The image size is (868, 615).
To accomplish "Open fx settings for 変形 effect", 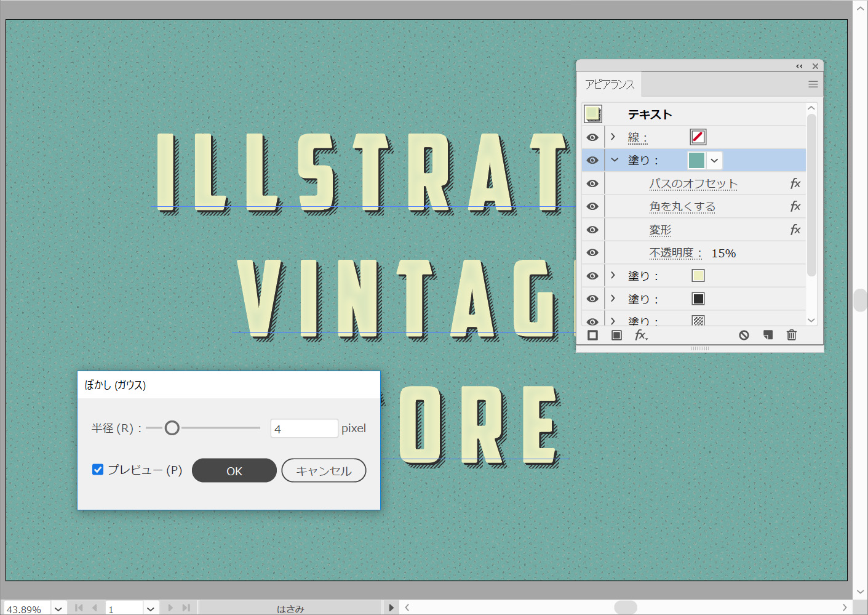I will (x=795, y=230).
